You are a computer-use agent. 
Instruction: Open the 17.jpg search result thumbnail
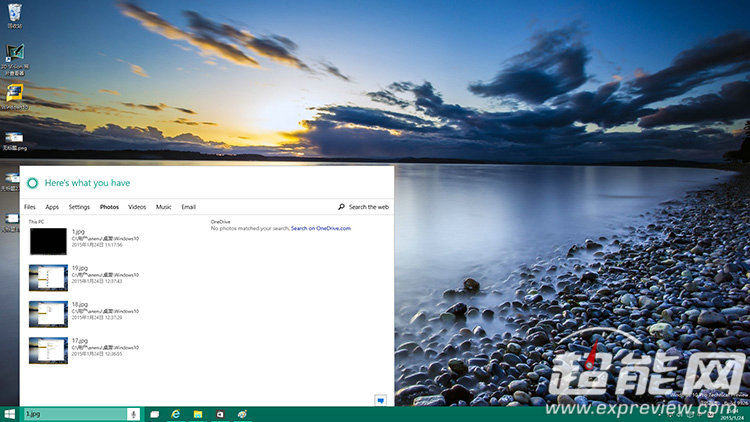click(48, 349)
